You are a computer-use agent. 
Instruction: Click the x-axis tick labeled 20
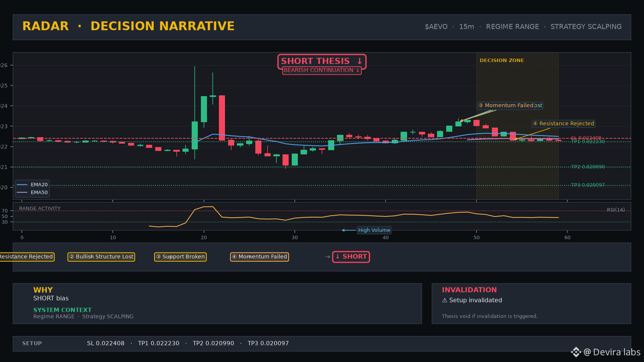tap(204, 238)
